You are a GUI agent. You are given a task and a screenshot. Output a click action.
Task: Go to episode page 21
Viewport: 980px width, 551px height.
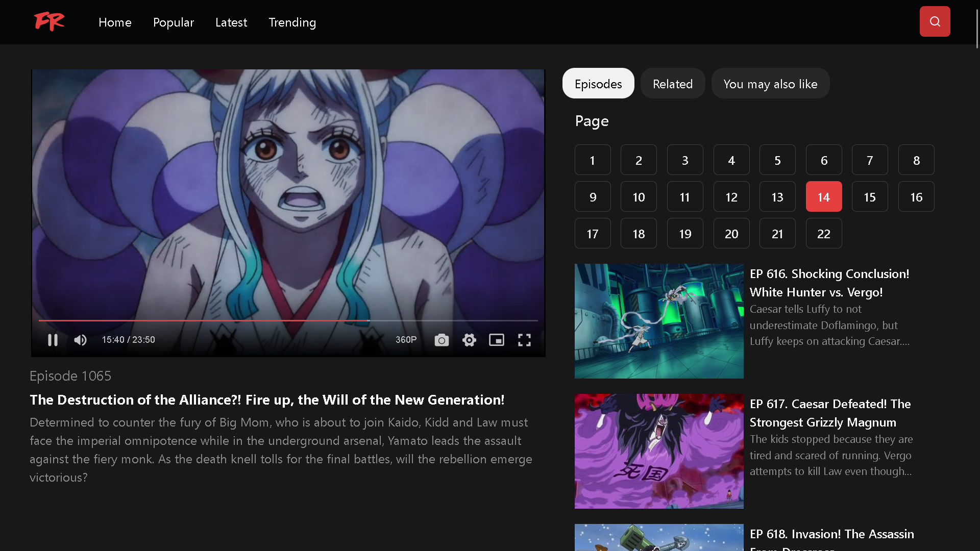coord(777,234)
